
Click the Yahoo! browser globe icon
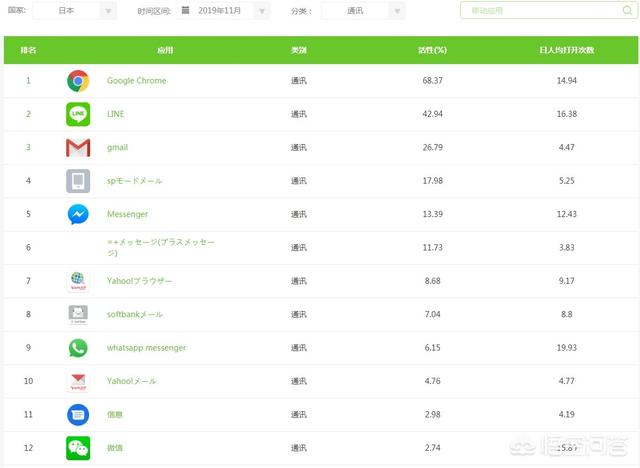pyautogui.click(x=78, y=281)
